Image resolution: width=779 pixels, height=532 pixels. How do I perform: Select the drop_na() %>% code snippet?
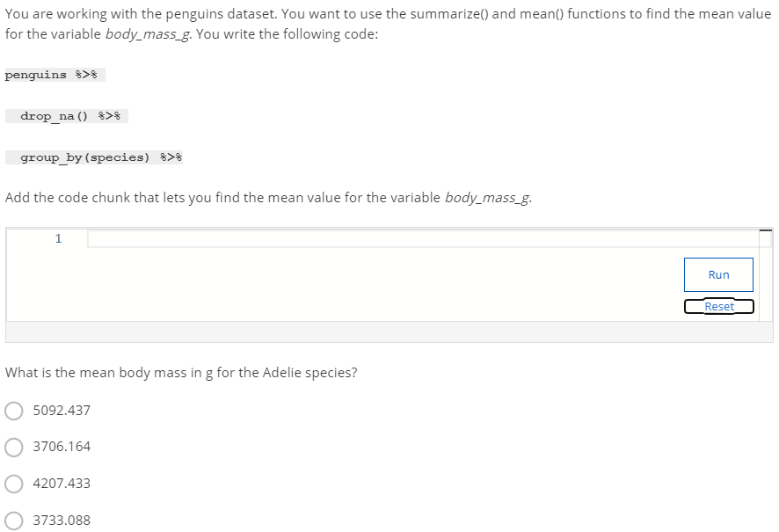(66, 115)
